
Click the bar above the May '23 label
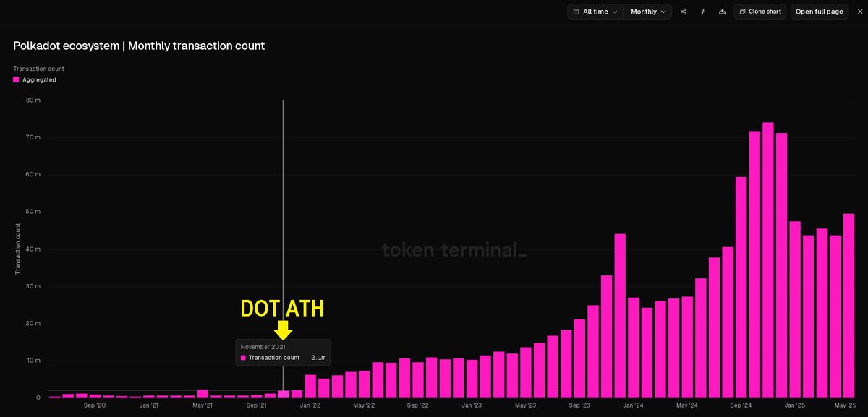[526, 372]
